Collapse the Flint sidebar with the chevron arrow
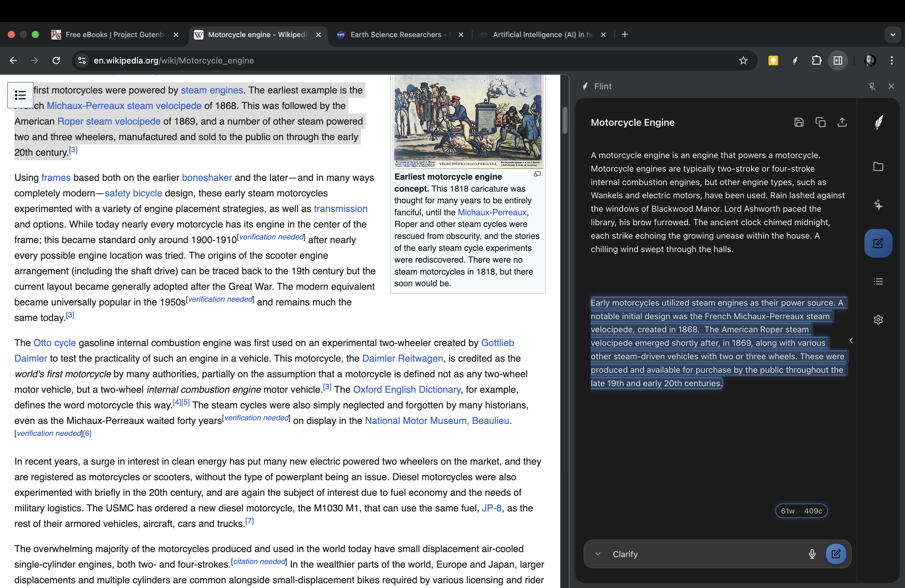Image resolution: width=905 pixels, height=588 pixels. pos(851,340)
